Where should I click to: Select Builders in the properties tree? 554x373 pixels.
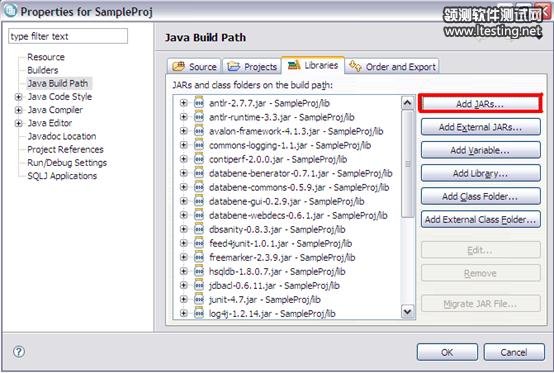pos(43,70)
